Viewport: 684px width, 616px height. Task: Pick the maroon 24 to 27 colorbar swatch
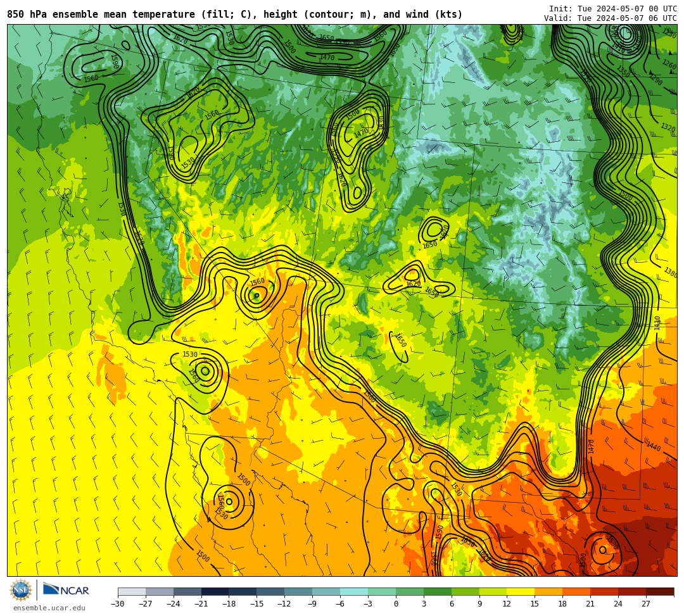(x=632, y=591)
